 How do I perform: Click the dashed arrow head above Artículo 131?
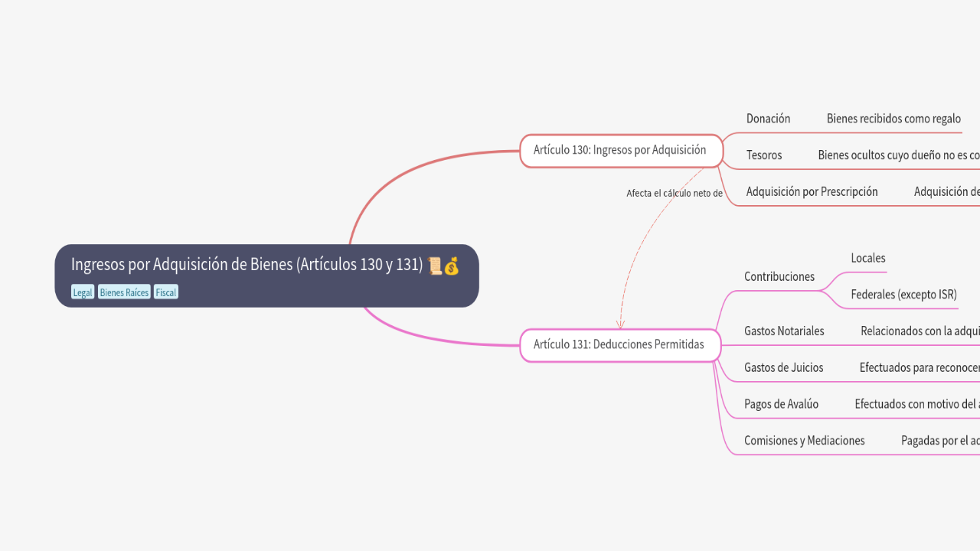[x=620, y=324]
